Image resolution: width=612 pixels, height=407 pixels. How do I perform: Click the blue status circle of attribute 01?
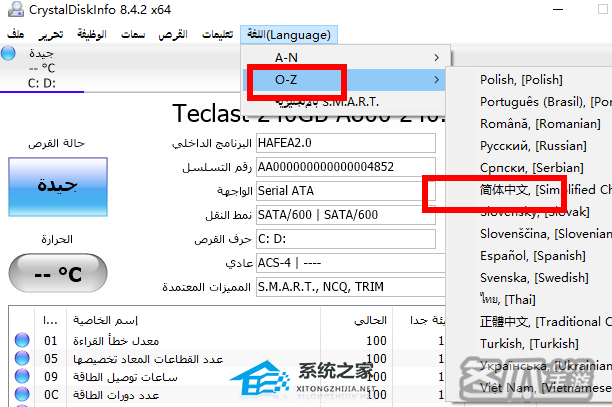[x=22, y=340]
